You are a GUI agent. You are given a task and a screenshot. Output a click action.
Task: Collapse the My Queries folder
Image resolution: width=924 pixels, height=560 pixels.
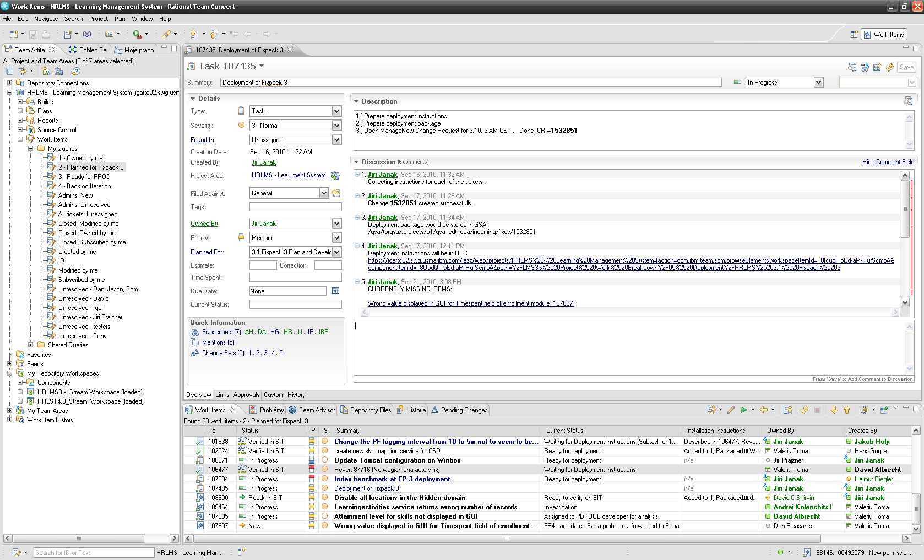[30, 149]
